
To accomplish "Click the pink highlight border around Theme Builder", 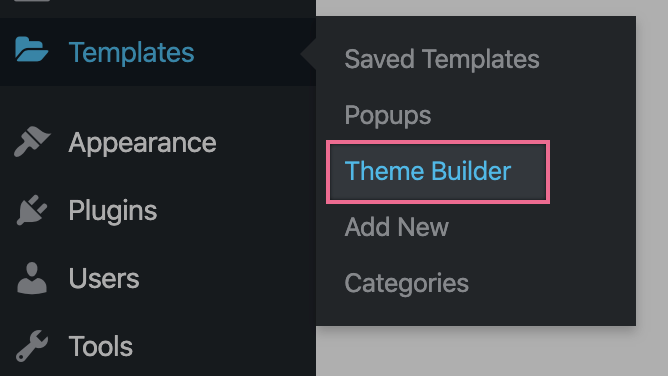I will 438,142.
